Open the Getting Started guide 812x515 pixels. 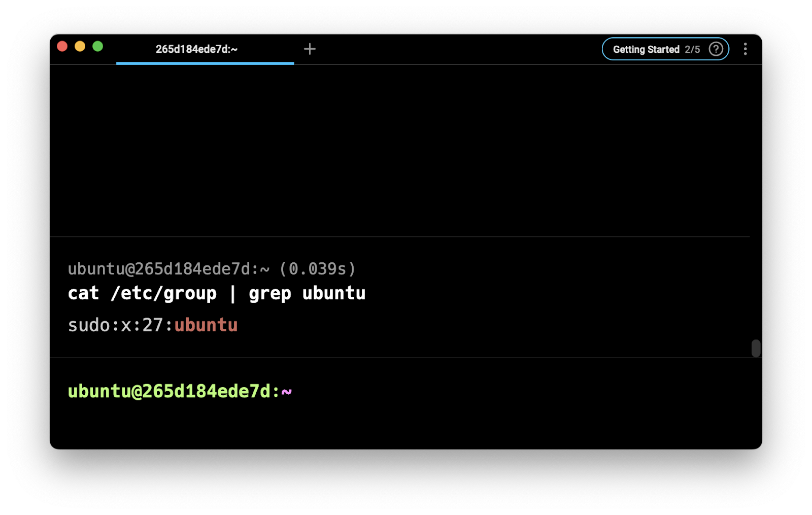click(x=646, y=49)
